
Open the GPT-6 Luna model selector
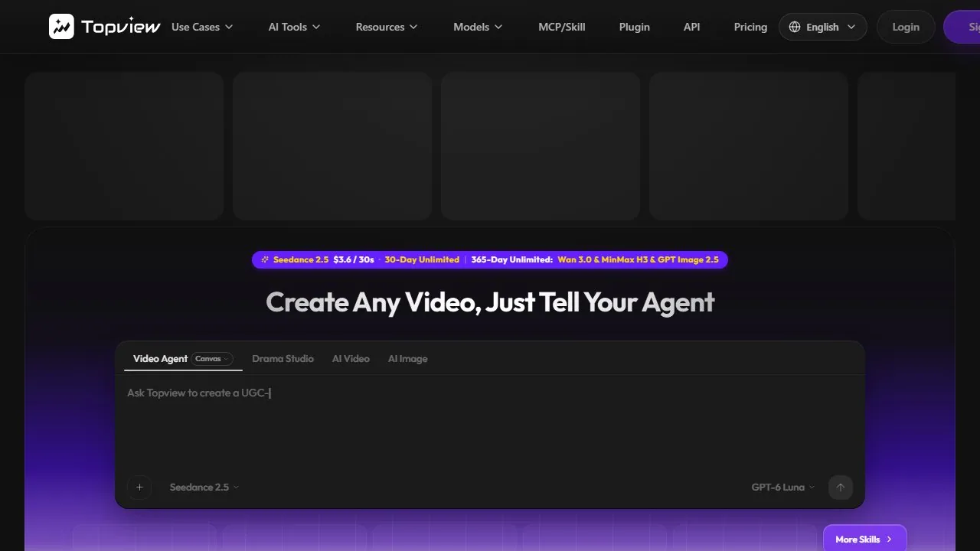[x=783, y=487]
